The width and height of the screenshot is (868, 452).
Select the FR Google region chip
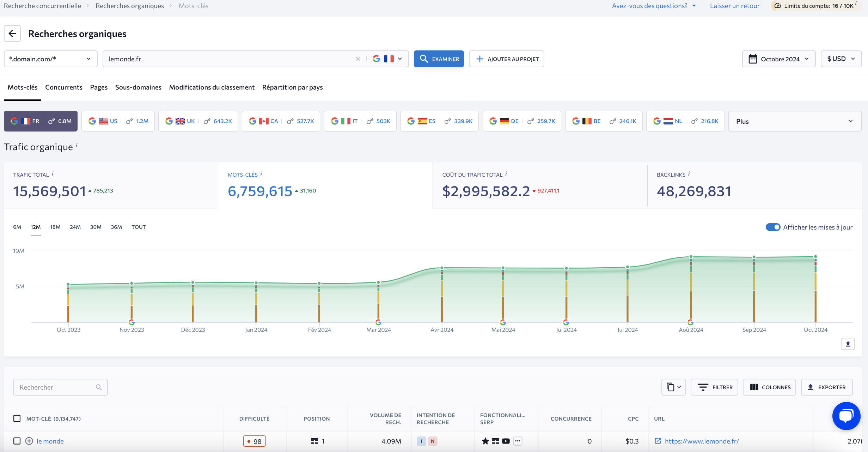[x=41, y=121]
